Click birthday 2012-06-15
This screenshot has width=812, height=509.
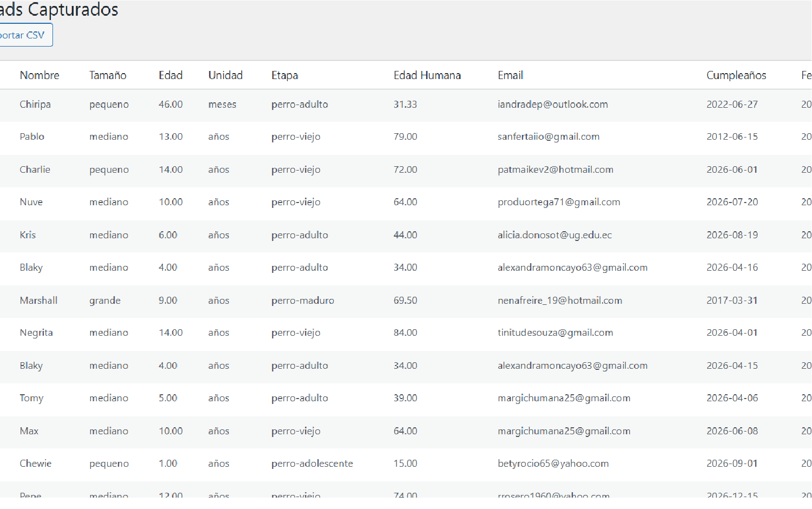[732, 136]
